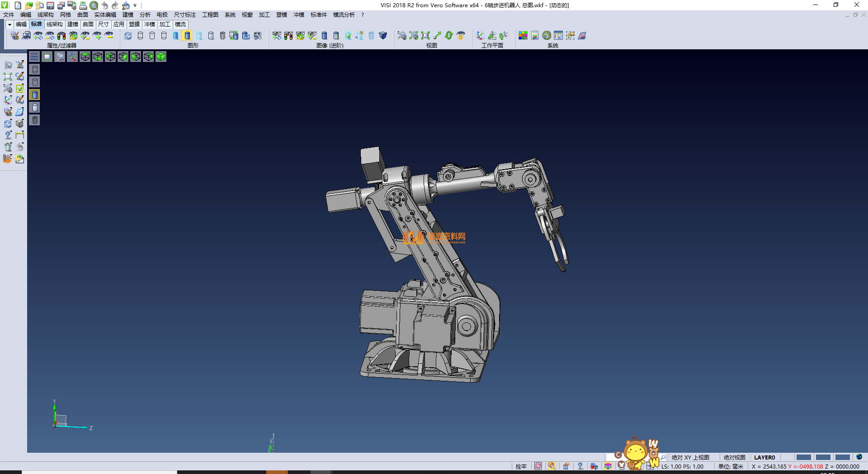The height and width of the screenshot is (474, 868).
Task: Click the refresh icon in 图形 group
Action: point(128,36)
